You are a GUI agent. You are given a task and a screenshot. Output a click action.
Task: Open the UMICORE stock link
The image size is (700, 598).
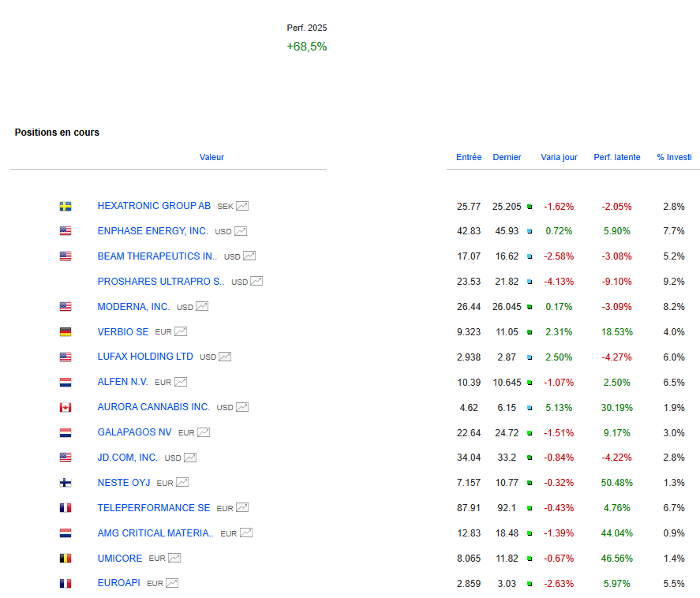point(120,559)
